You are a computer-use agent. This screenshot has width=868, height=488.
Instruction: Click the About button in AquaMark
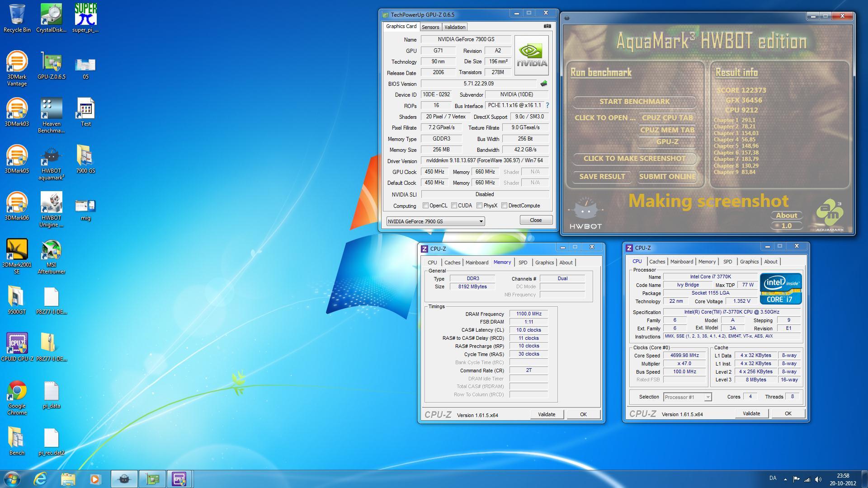787,215
